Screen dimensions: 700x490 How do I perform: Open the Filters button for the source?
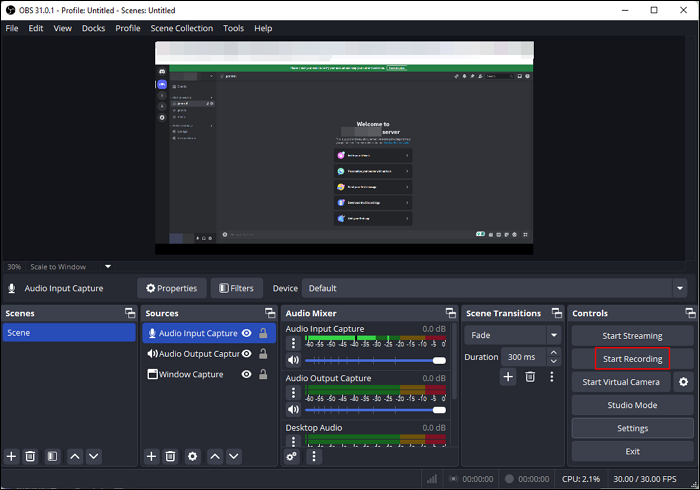coord(236,288)
